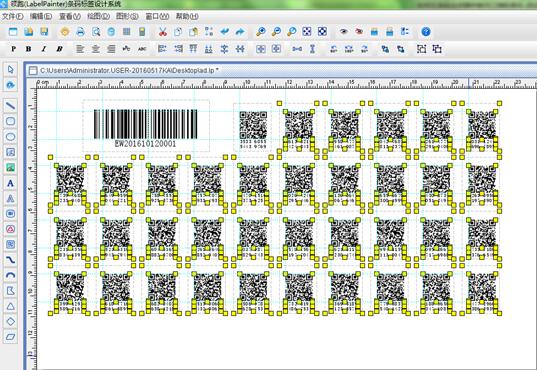This screenshot has height=370, width=537.
Task: Expand the 帮助(H) menu
Action: tap(187, 16)
